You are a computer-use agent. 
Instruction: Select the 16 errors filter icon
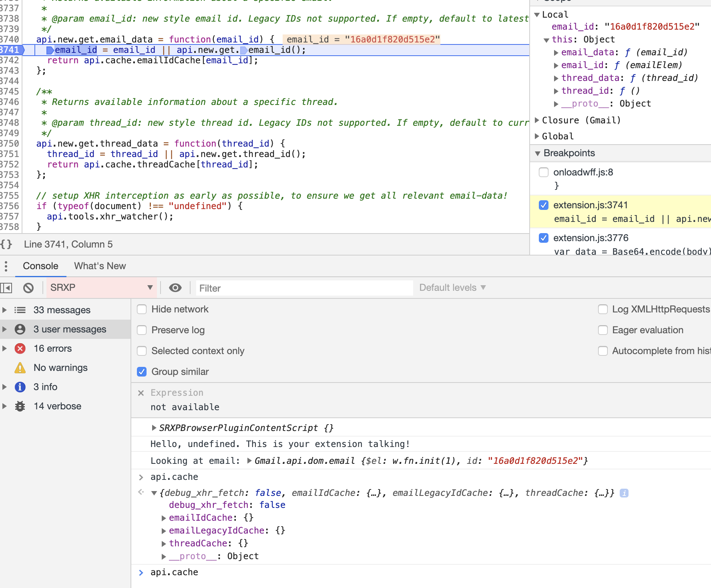[x=20, y=348]
